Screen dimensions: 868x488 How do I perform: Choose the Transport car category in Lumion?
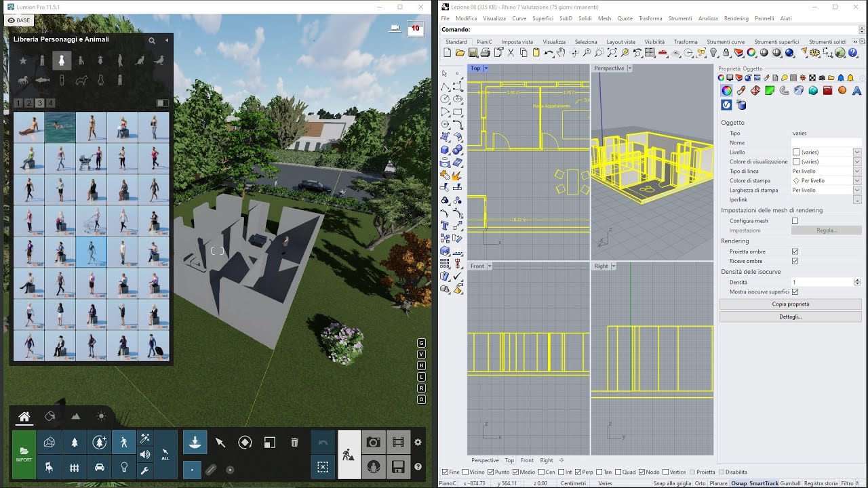coord(99,467)
